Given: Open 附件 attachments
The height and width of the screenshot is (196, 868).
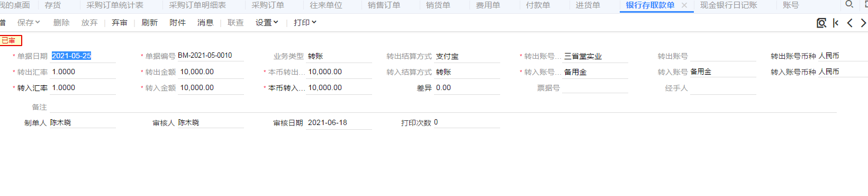Looking at the screenshot, I should pyautogui.click(x=178, y=23).
